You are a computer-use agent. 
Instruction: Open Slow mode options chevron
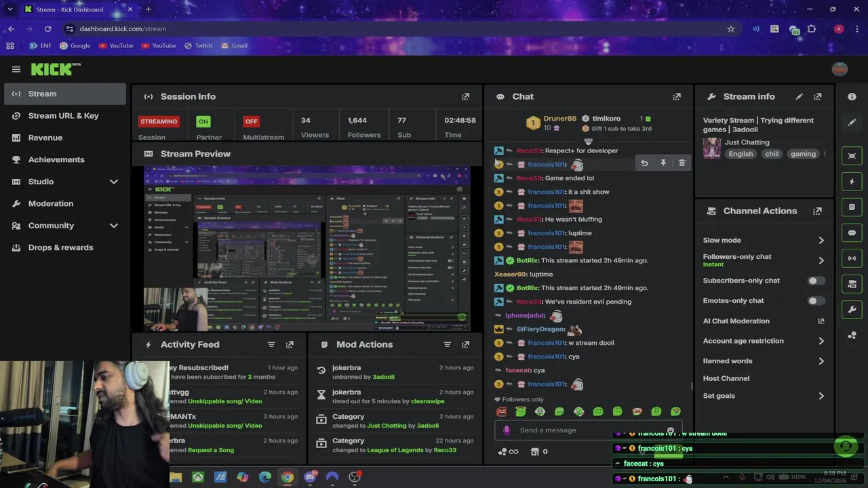821,241
